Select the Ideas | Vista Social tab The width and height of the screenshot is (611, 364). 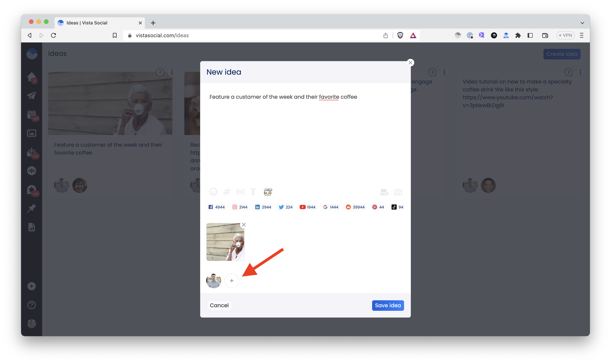tap(100, 23)
